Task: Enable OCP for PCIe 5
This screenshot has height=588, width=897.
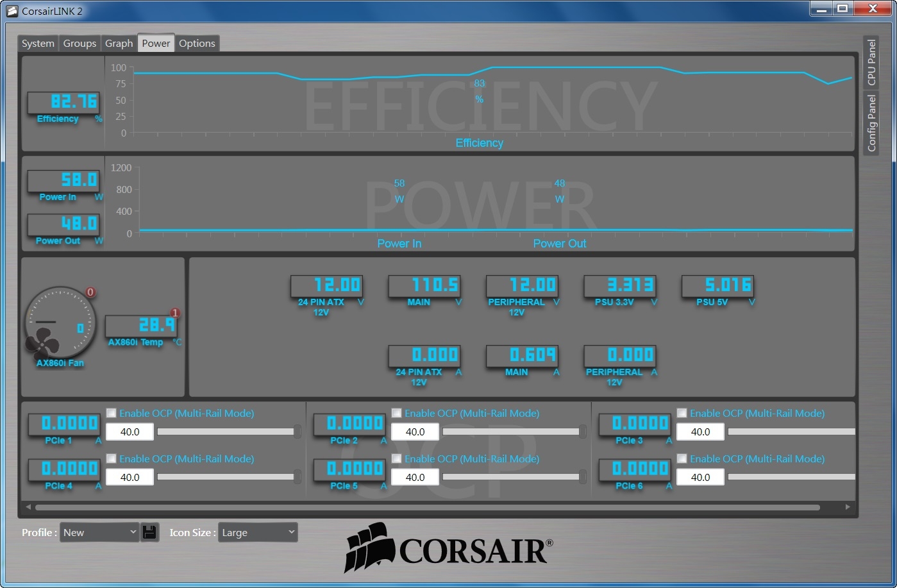Action: pyautogui.click(x=396, y=458)
